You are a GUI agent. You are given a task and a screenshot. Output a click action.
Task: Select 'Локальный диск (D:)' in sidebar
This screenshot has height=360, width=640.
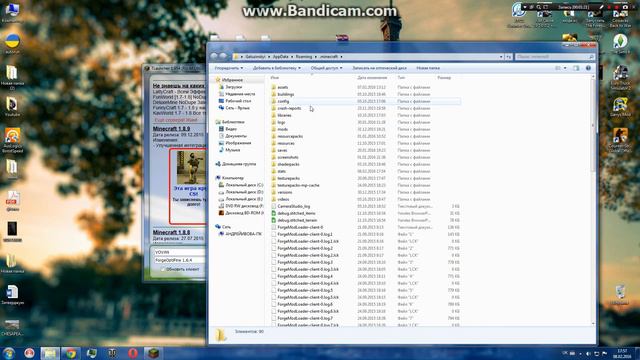(244, 192)
